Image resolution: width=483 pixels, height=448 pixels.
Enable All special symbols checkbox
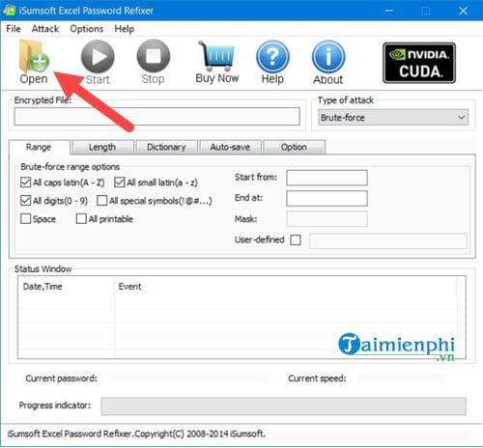pos(102,201)
